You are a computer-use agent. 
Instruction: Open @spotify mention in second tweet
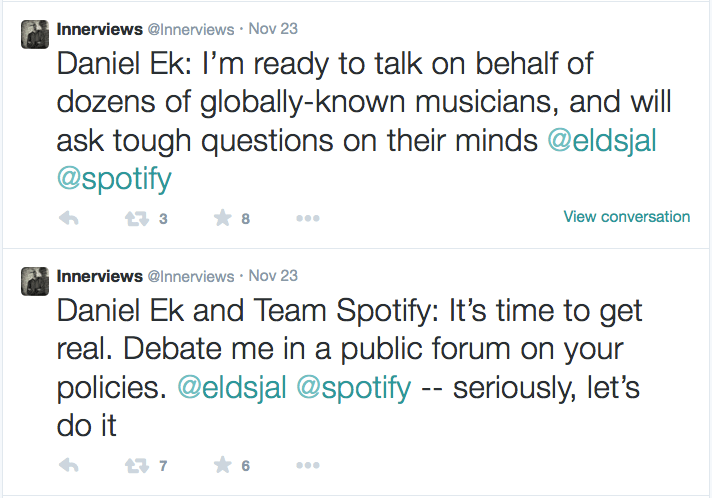(x=354, y=388)
